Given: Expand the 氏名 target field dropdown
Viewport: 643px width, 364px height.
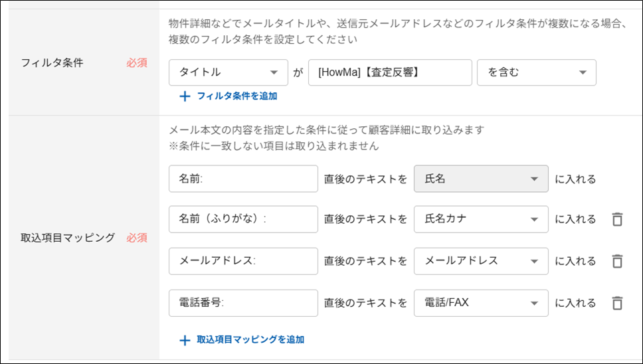Looking at the screenshot, I should [481, 179].
